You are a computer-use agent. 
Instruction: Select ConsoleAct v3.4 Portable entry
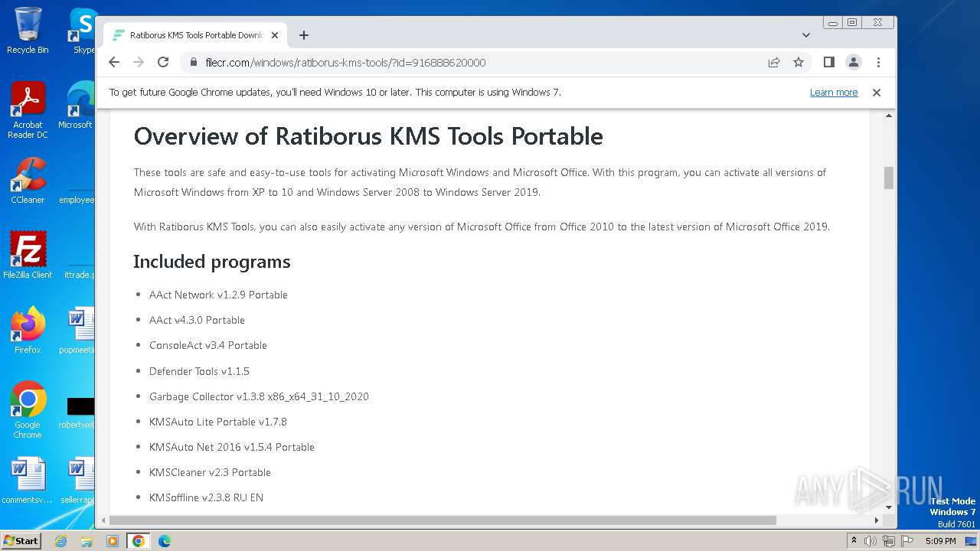click(208, 345)
